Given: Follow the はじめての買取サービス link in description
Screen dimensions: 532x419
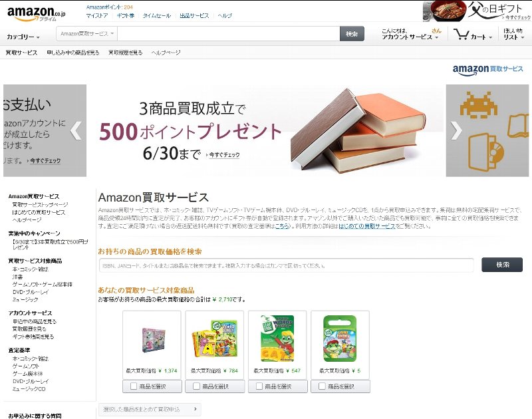Looking at the screenshot, I should point(367,226).
